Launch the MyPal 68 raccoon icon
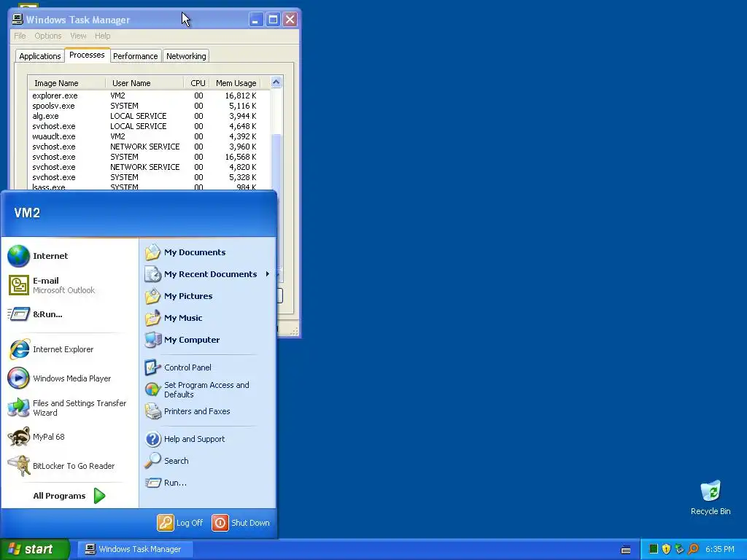Image resolution: width=747 pixels, height=560 pixels. [x=18, y=437]
